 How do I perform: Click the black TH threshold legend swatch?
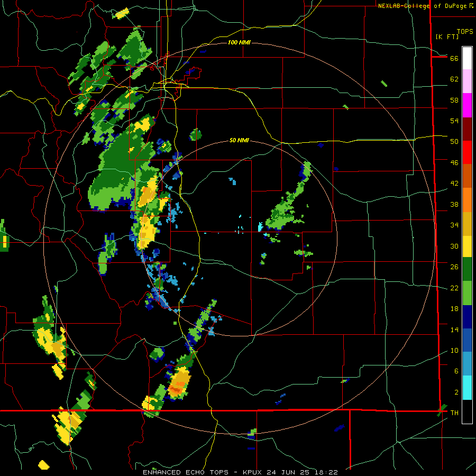coord(467,411)
